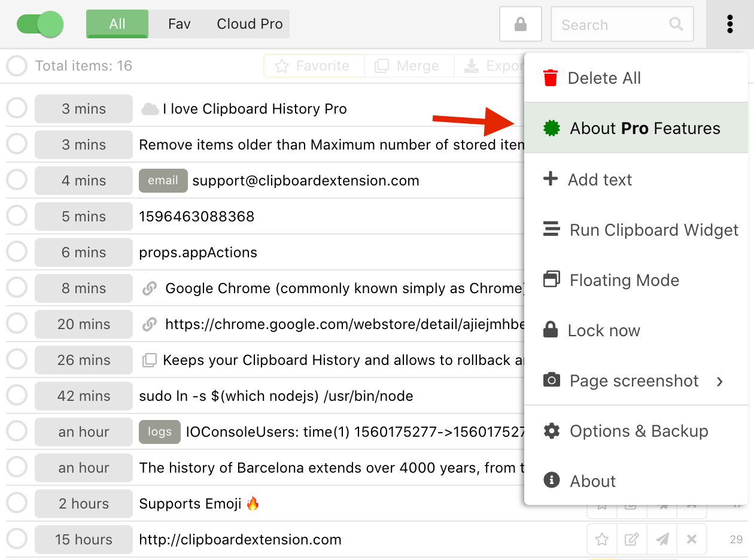This screenshot has width=754, height=560.
Task: Click the padlock lock button
Action: (521, 25)
